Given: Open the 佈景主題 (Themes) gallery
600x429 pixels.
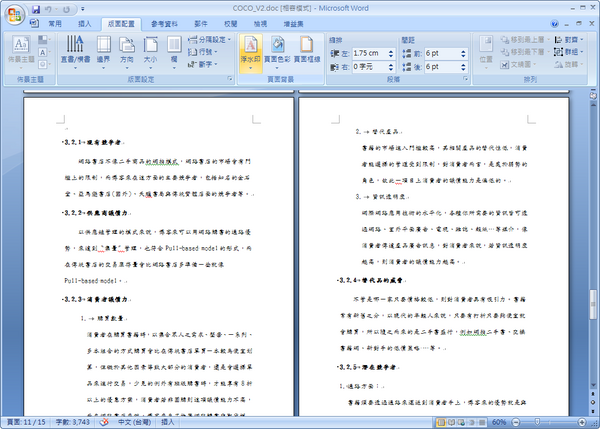Looking at the screenshot, I should 21,53.
